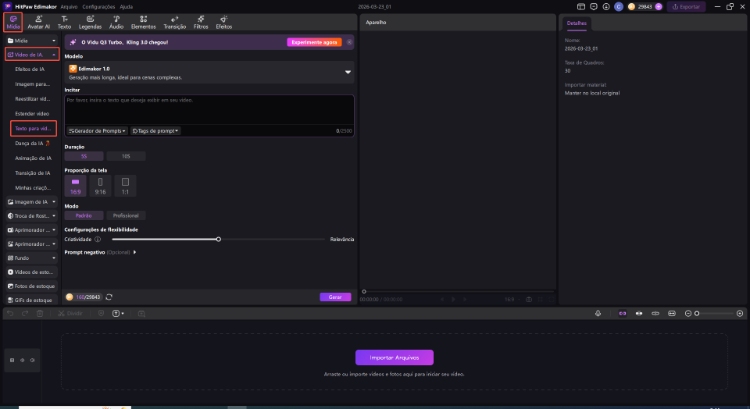Image resolution: width=750 pixels, height=409 pixels.
Task: Expand the Troca de Rost... sidebar section
Action: (54, 216)
